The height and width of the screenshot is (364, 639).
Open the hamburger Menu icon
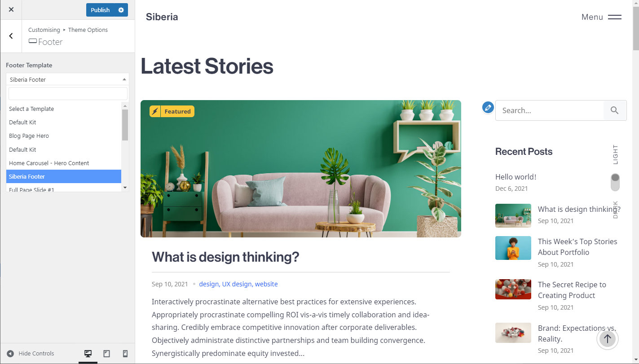pyautogui.click(x=615, y=17)
